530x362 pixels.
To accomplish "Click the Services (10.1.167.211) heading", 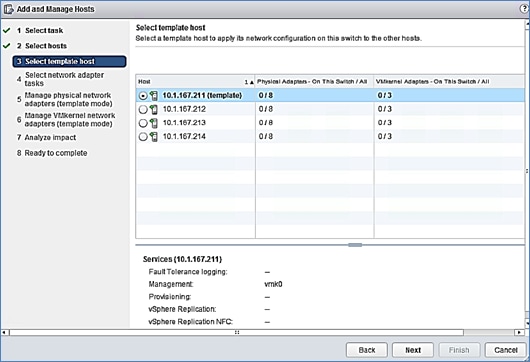I will (182, 259).
